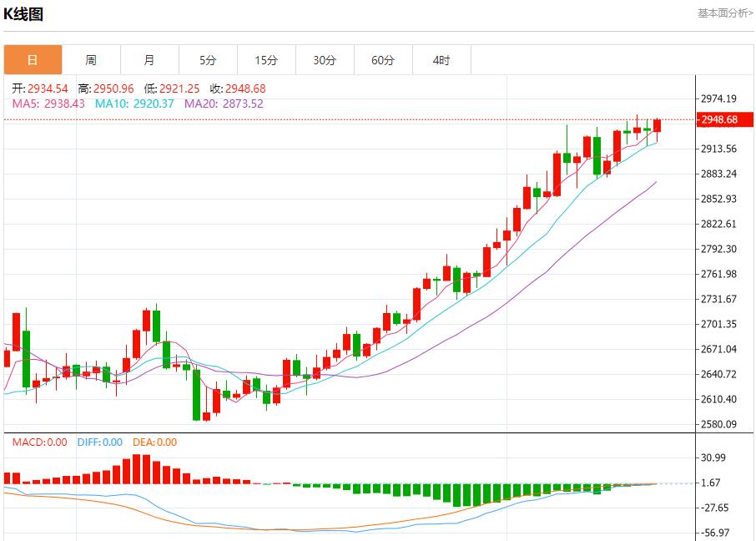Viewport: 756px width, 541px height.
Task: Open the 基本面分析 link
Action: pyautogui.click(x=724, y=13)
